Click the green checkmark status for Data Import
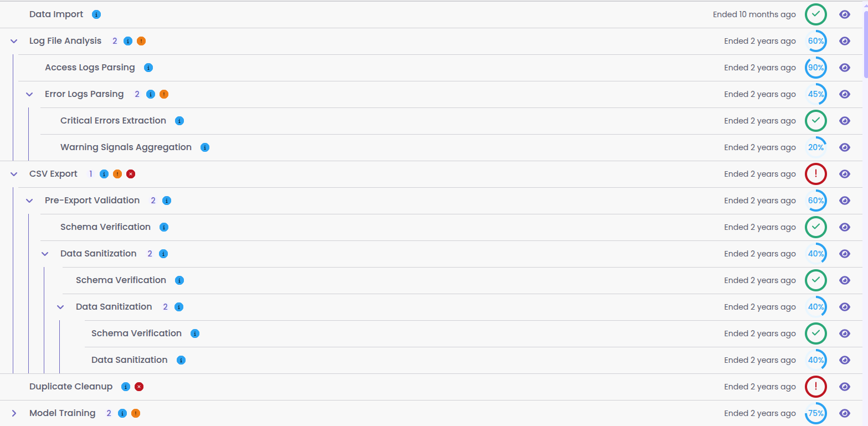This screenshot has width=868, height=426. tap(815, 14)
